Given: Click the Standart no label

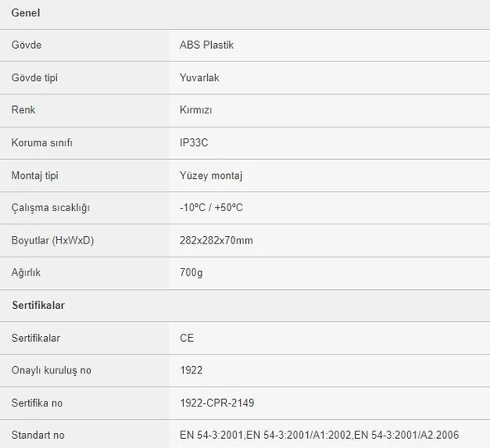Looking at the screenshot, I should 38,436.
